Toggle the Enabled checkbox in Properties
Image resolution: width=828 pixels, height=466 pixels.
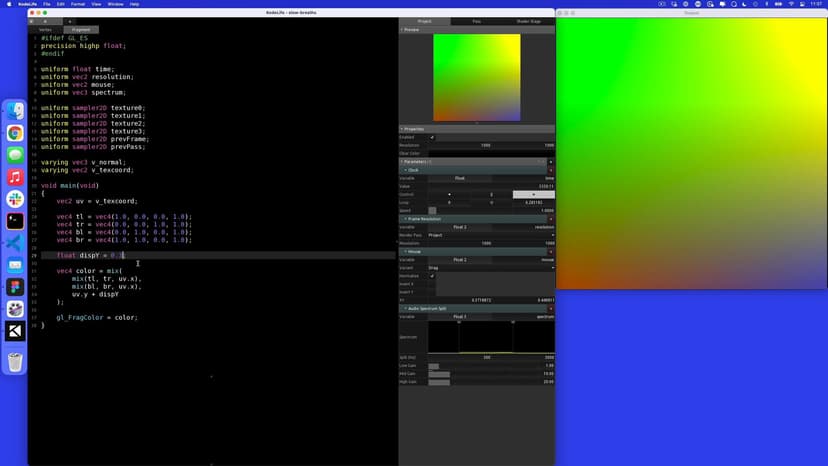(432, 137)
